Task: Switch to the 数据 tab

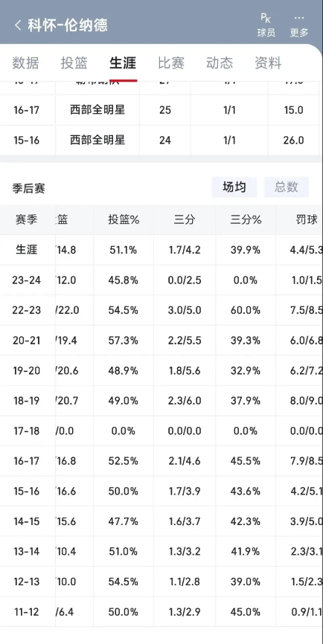Action: pyautogui.click(x=25, y=63)
